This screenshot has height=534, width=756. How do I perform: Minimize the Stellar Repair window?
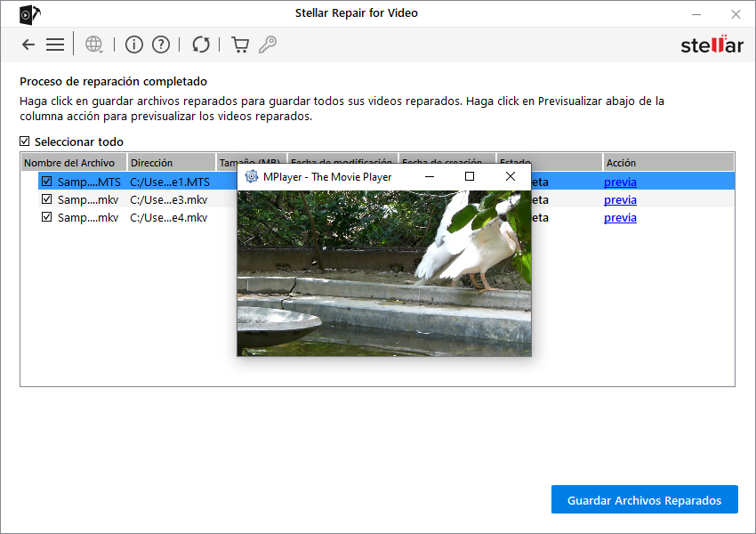(696, 14)
